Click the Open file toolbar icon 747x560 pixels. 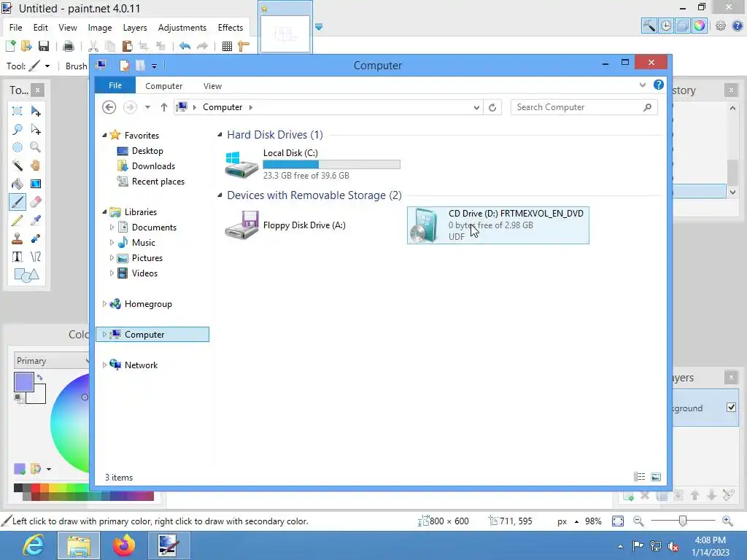[27, 46]
